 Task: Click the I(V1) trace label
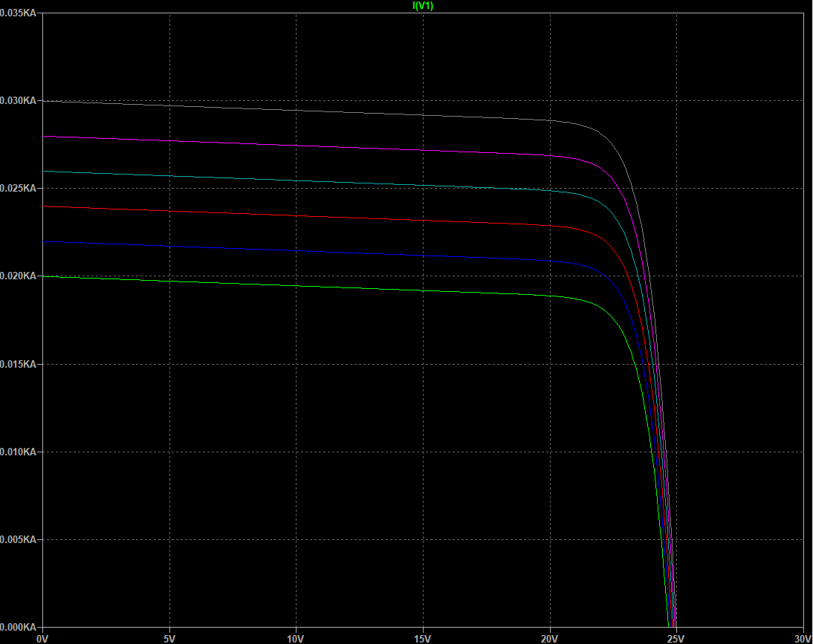coord(423,6)
